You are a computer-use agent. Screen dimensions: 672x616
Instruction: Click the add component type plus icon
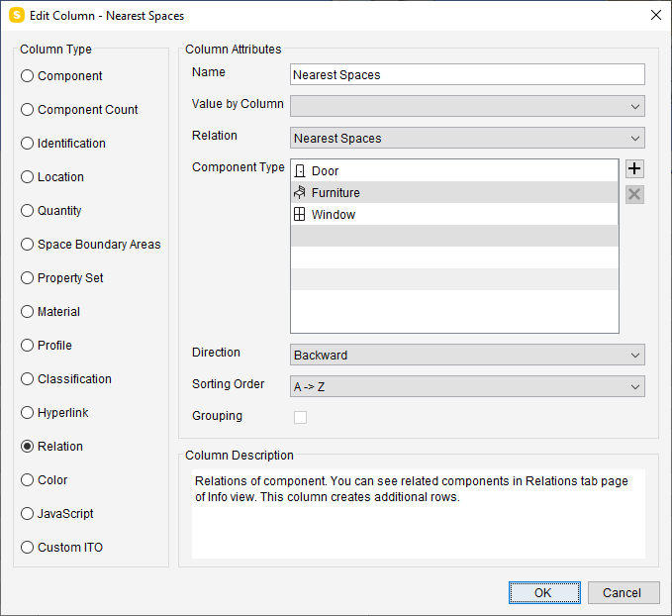[x=634, y=168]
